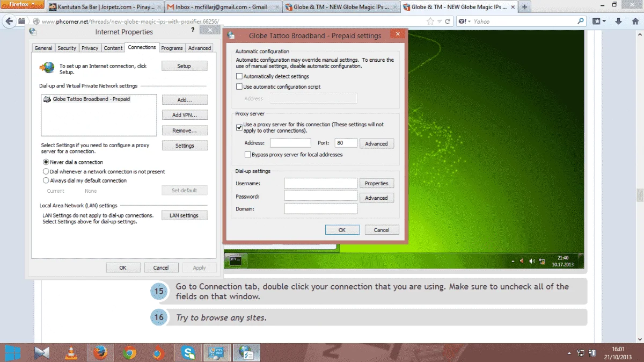Open the mail app icon on taskbar
Viewport: 644px width, 362px height.
tap(42, 353)
